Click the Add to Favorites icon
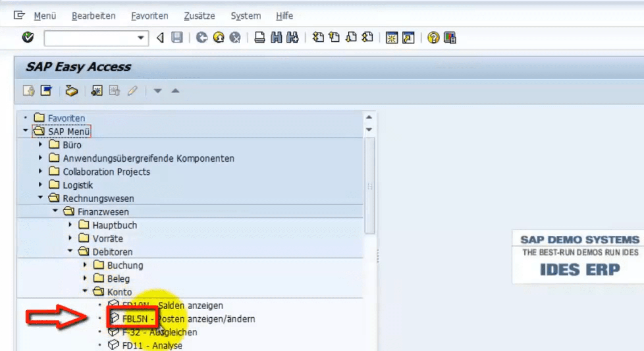The height and width of the screenshot is (351, 644). [x=97, y=91]
